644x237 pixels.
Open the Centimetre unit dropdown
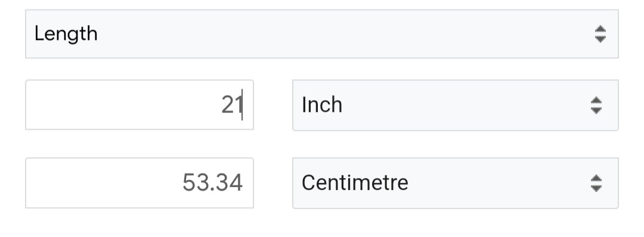[x=455, y=183]
